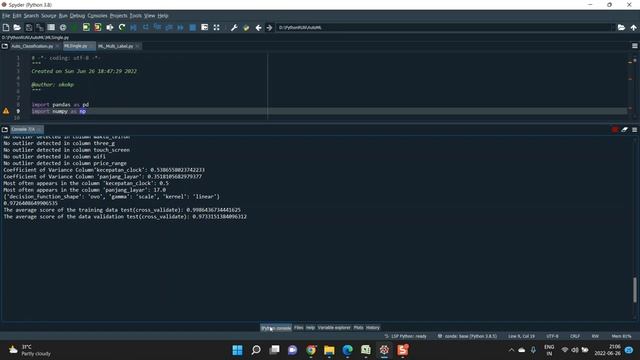Open editor pane options hamburger menu
Screen dimensions: 640x360
point(635,46)
